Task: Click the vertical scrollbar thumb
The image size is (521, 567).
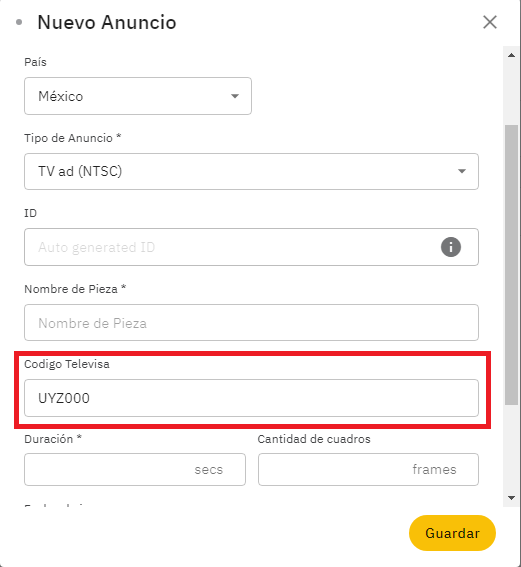Action: [511, 265]
